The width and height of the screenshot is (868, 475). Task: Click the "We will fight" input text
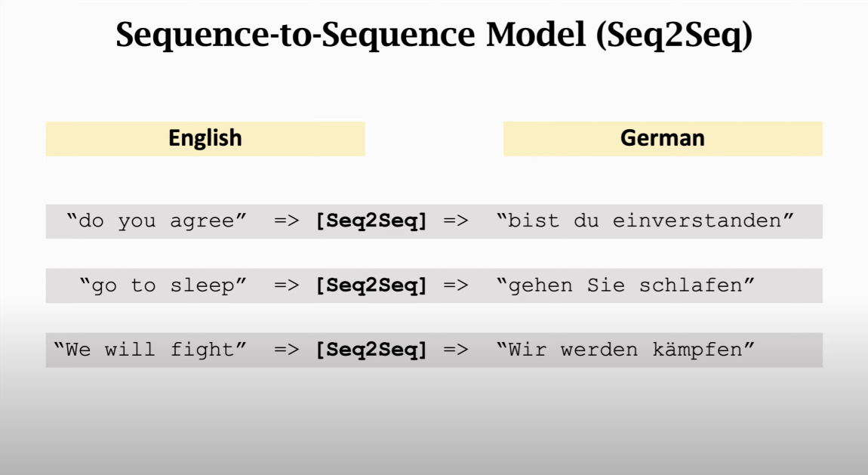coord(150,350)
